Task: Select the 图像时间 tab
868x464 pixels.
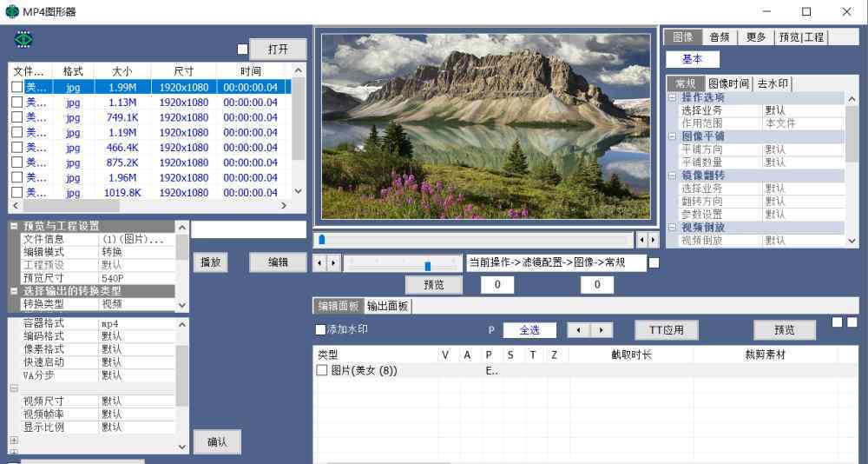Action: [x=728, y=83]
